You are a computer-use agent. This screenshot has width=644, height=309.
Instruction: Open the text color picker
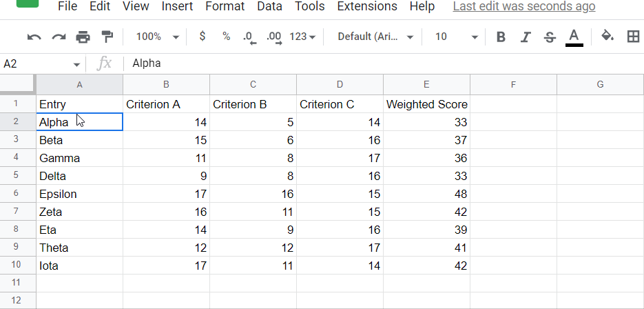pos(574,37)
